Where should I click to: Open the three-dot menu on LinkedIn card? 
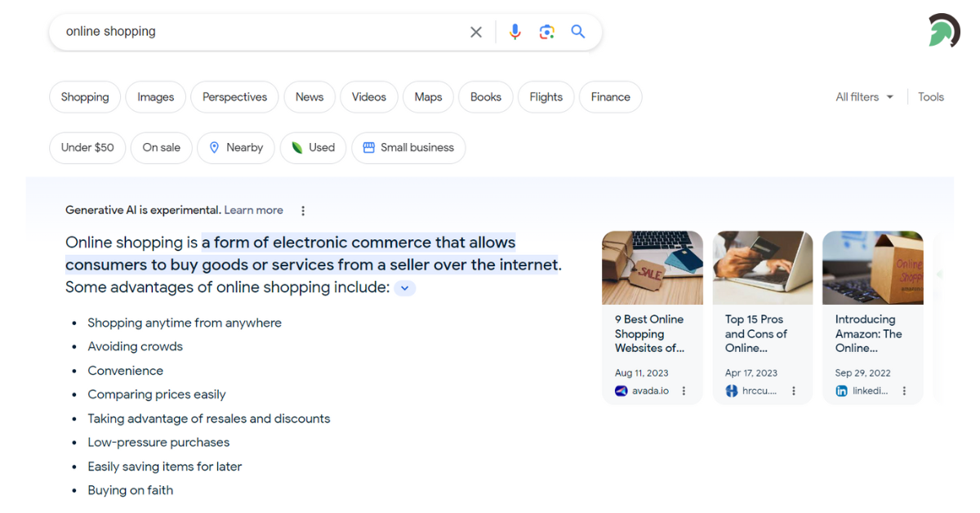(904, 391)
